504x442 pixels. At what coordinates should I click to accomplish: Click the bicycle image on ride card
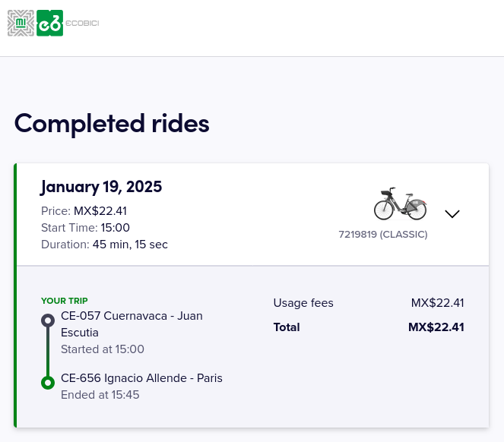click(x=400, y=204)
